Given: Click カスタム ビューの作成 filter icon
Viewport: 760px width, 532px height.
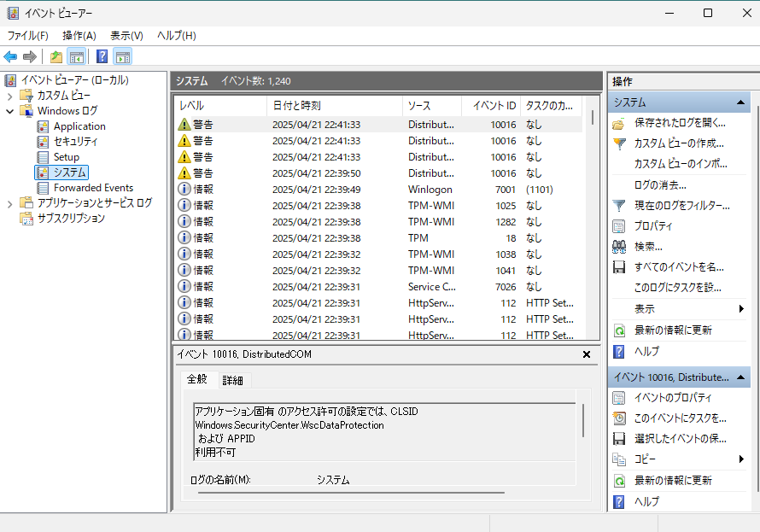Looking at the screenshot, I should click(x=619, y=144).
